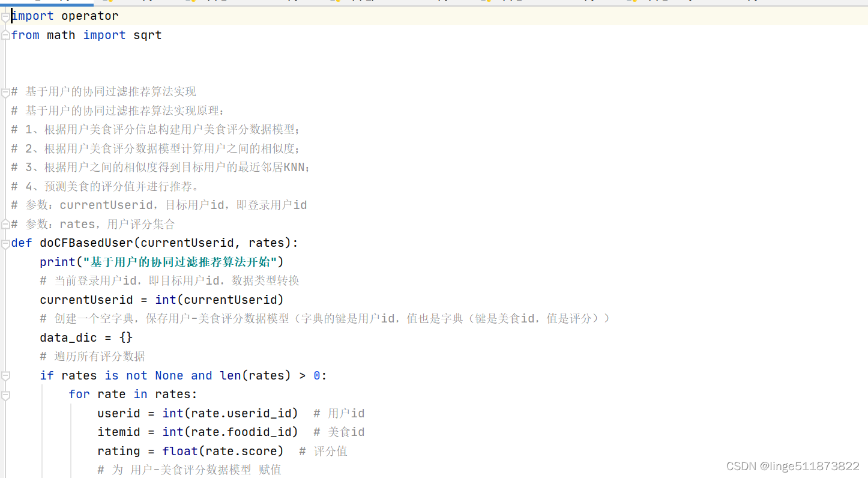This screenshot has width=868, height=478.
Task: Click trailing comment '# 美食id'
Action: [x=339, y=432]
